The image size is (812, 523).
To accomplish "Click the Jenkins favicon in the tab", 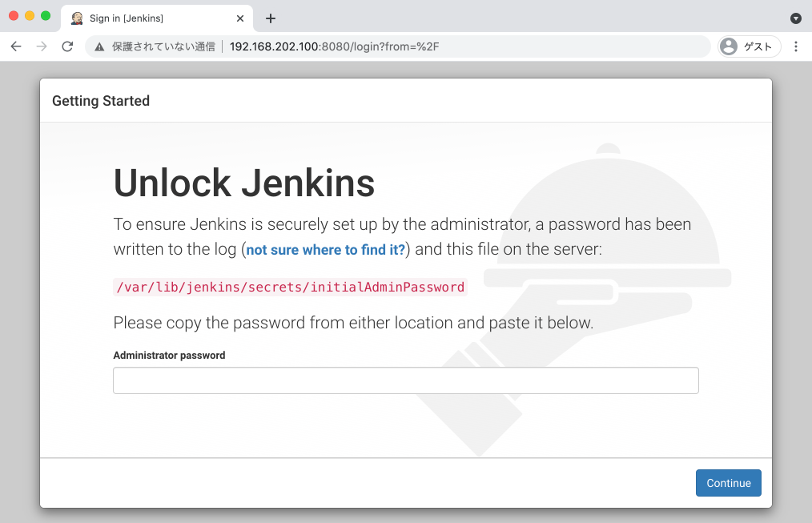I will tap(77, 18).
